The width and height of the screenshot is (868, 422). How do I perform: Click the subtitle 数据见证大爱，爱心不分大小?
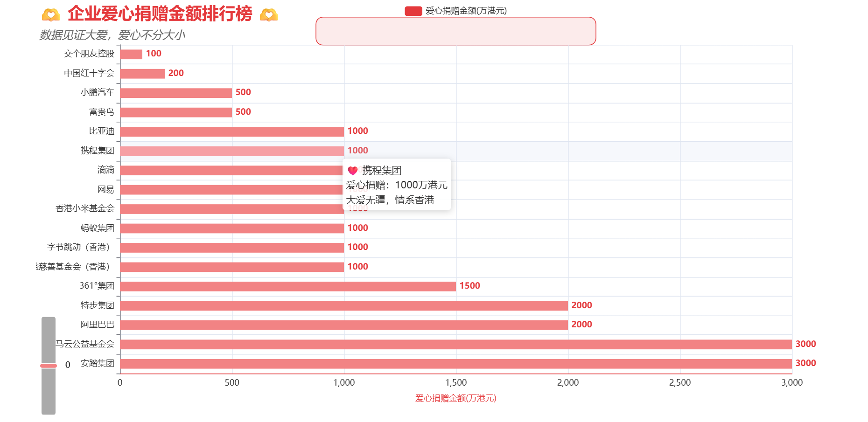112,35
